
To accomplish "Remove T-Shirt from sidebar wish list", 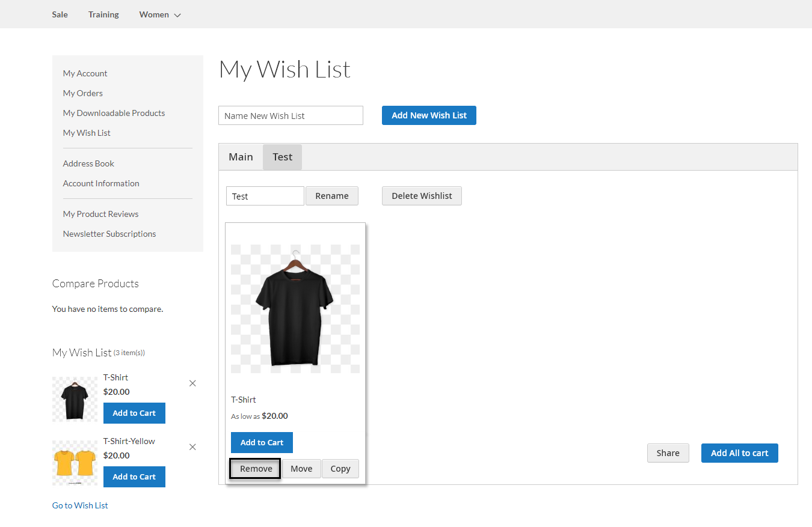I will 192,383.
